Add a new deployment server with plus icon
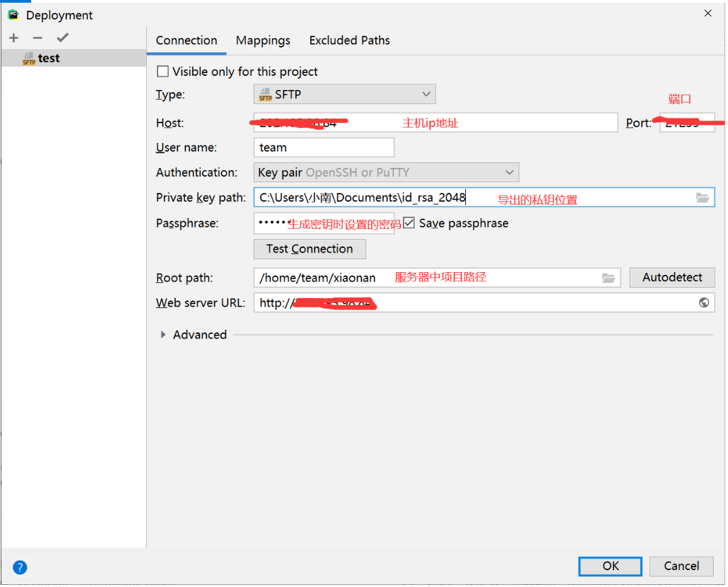The height and width of the screenshot is (587, 728). 14,38
